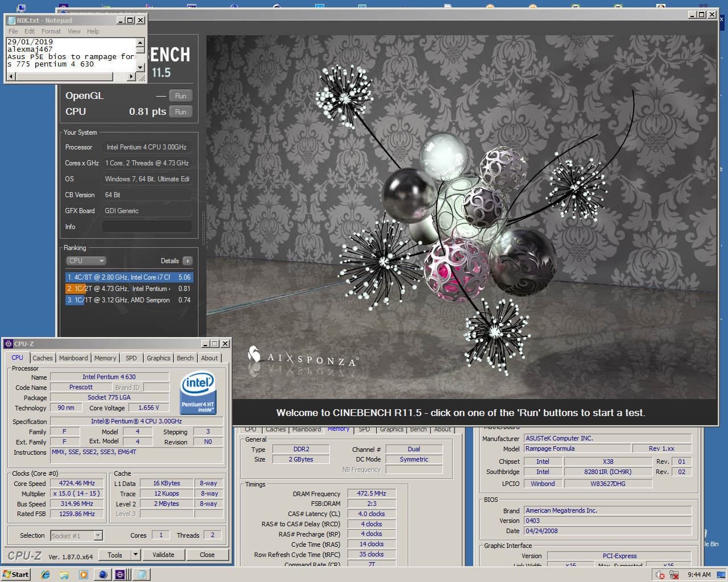This screenshot has height=582, width=728.
Task: Switch to CPU-Z via its taskbar icon
Action: [x=121, y=575]
